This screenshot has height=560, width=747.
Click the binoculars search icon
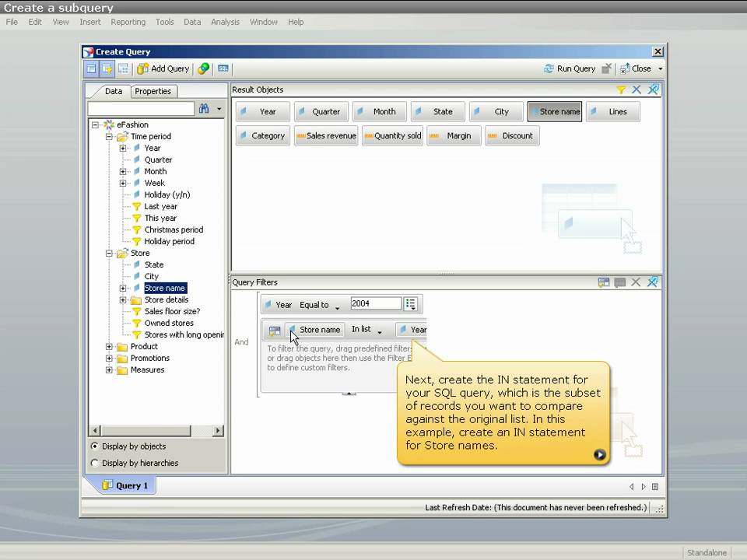pyautogui.click(x=204, y=109)
